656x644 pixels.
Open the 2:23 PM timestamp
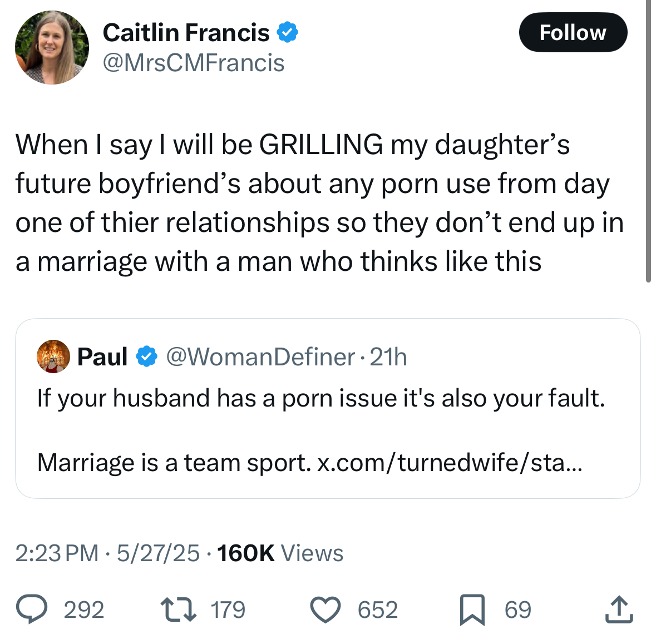pyautogui.click(x=57, y=553)
